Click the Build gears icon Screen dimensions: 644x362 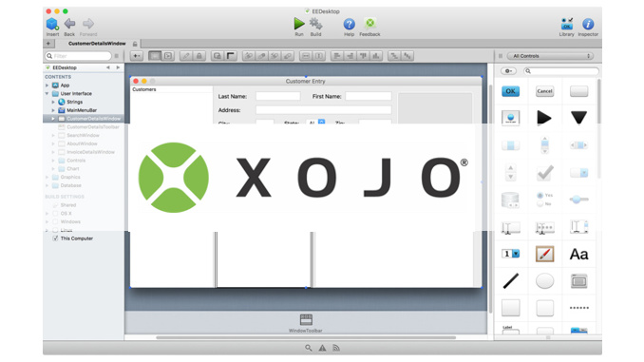pyautogui.click(x=315, y=24)
